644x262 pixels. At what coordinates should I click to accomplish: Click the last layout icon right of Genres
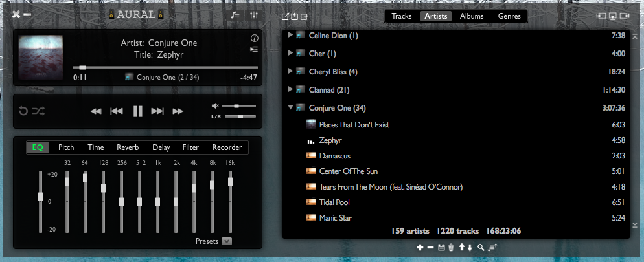point(625,16)
